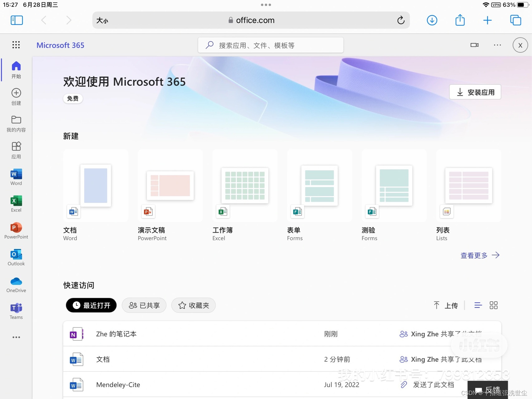Launch OneDrive from the sidebar

16,284
